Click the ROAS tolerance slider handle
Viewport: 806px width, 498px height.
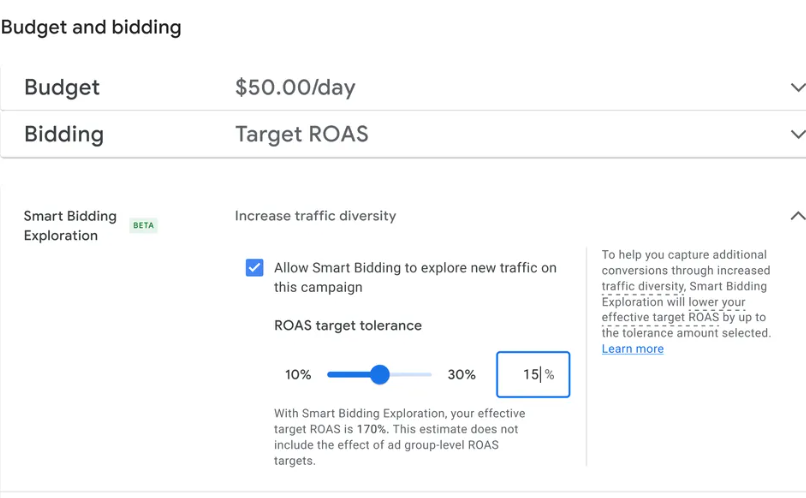coord(379,375)
